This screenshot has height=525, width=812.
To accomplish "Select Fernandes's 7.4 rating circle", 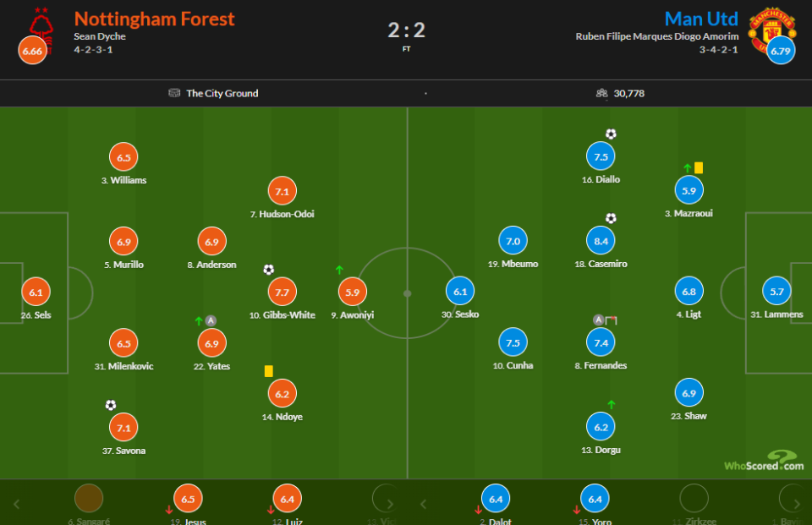I will click(601, 342).
